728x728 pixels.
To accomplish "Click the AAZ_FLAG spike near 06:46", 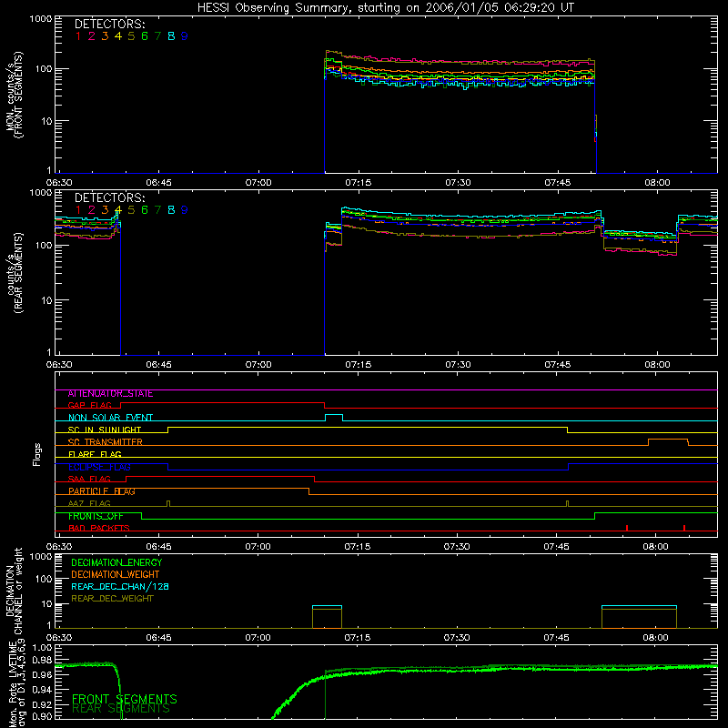I will pos(168,504).
